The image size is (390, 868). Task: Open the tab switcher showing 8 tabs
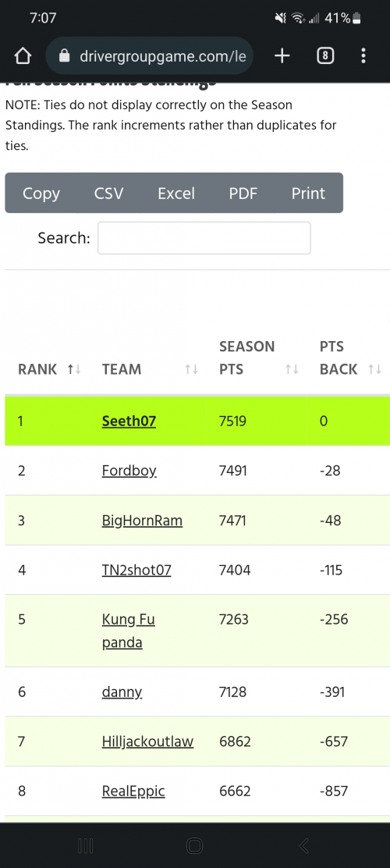click(326, 56)
